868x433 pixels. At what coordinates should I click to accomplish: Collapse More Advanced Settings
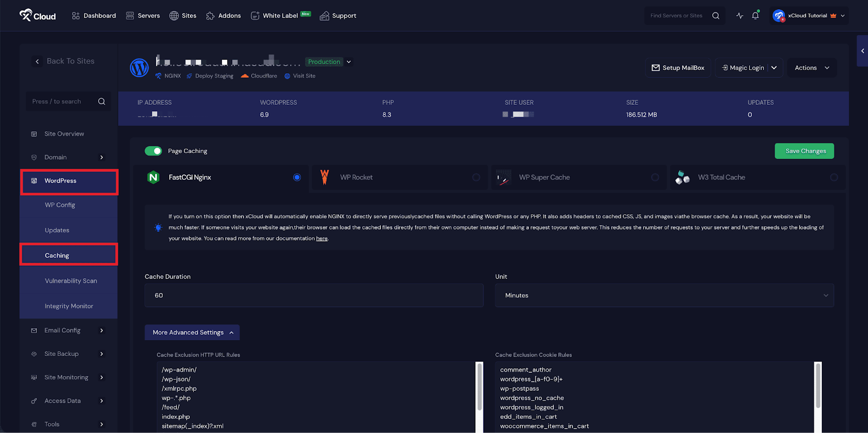192,333
